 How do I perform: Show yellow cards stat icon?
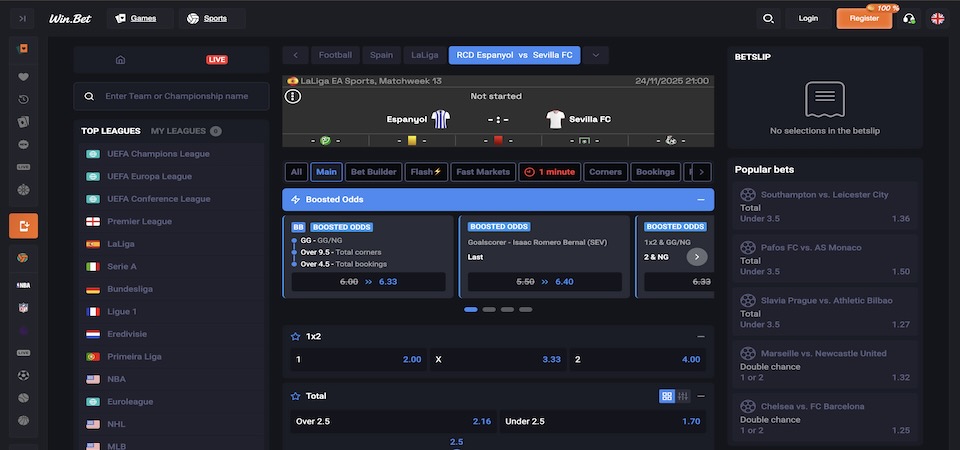pyautogui.click(x=412, y=140)
